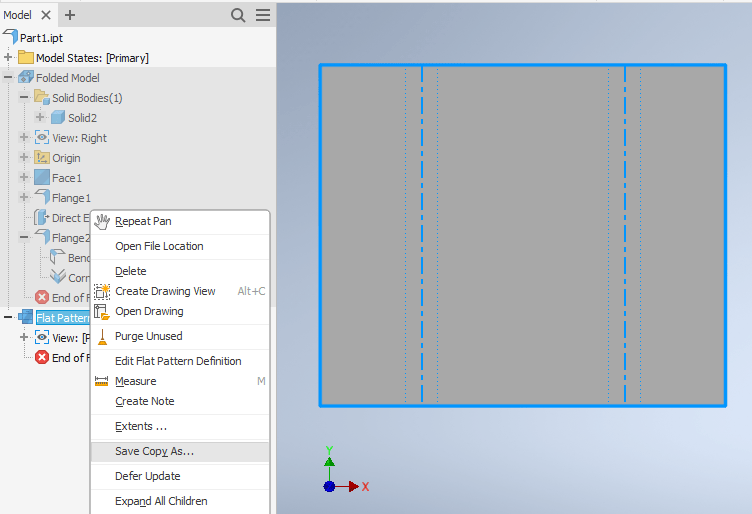
Task: Expand the Origin tree node
Action: 24,158
